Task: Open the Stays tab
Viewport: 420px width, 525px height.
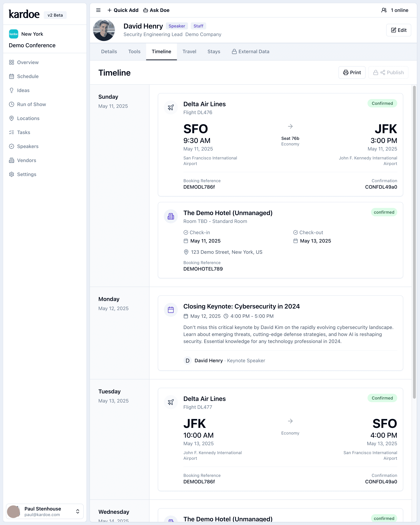Action: [x=214, y=52]
